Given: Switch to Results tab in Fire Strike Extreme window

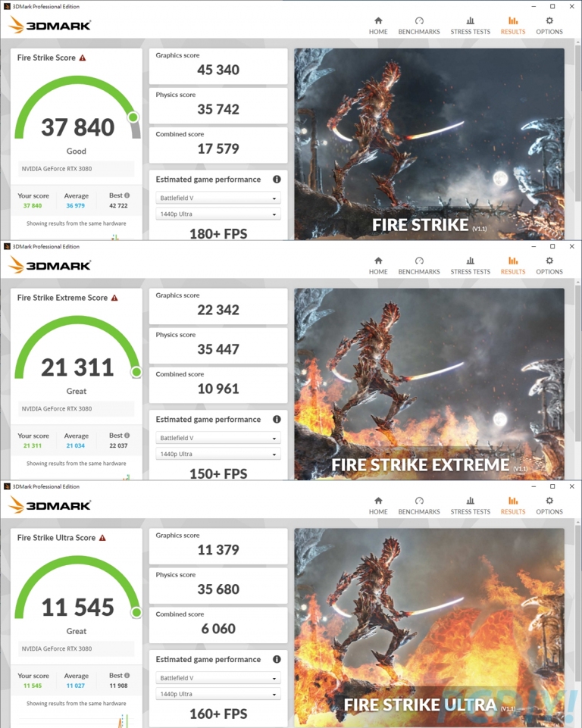Looking at the screenshot, I should [x=513, y=266].
